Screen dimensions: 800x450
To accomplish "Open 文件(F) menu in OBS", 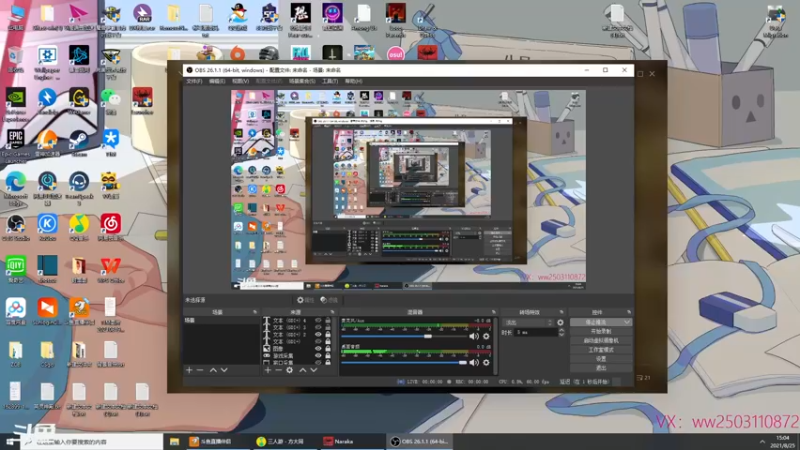I will [x=194, y=81].
